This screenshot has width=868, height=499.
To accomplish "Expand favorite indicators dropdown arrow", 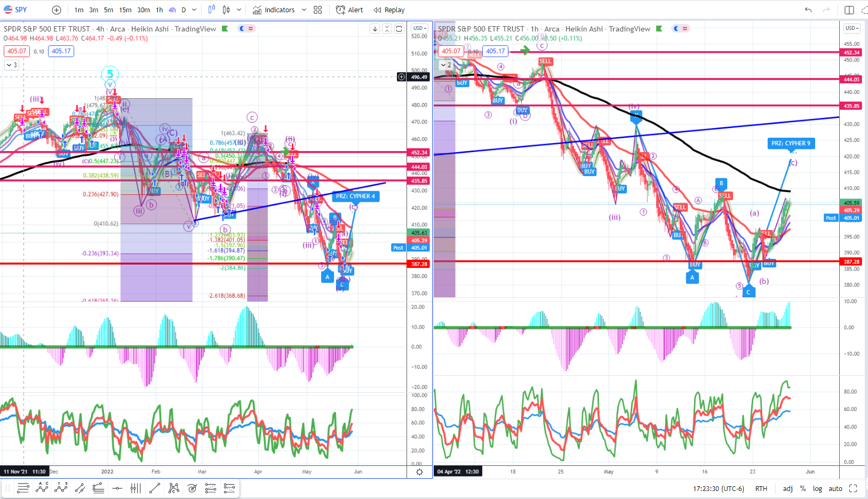I will coord(304,10).
